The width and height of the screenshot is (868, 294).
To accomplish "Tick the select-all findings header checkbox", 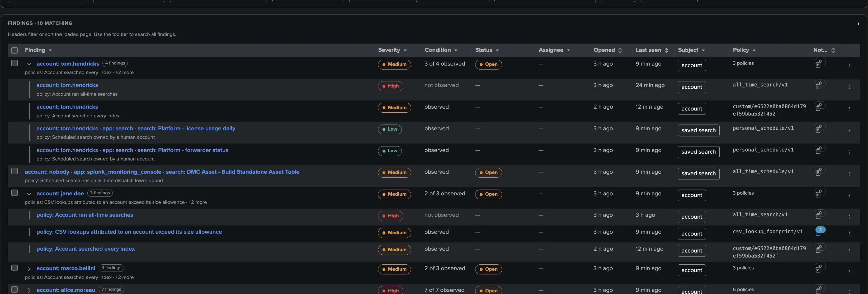I will (15, 50).
